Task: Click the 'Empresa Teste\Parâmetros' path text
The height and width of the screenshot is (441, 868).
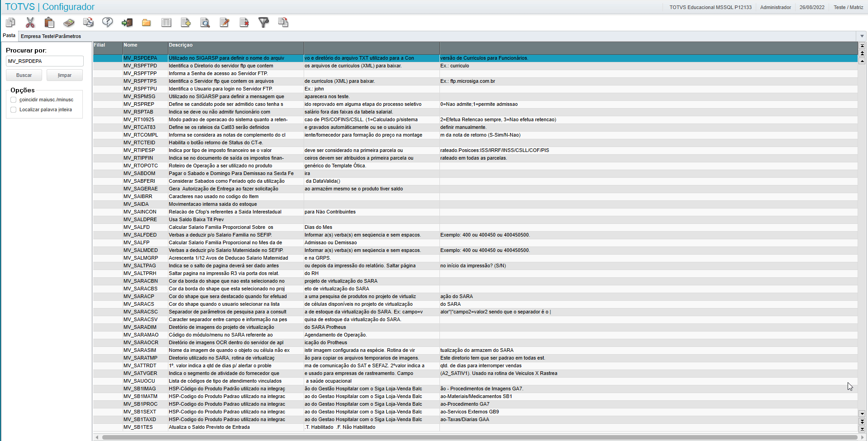Action: tap(51, 36)
